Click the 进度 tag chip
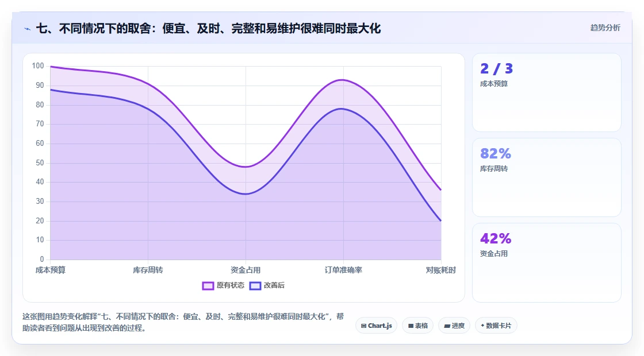Screen dimensions: 644x356 point(454,326)
